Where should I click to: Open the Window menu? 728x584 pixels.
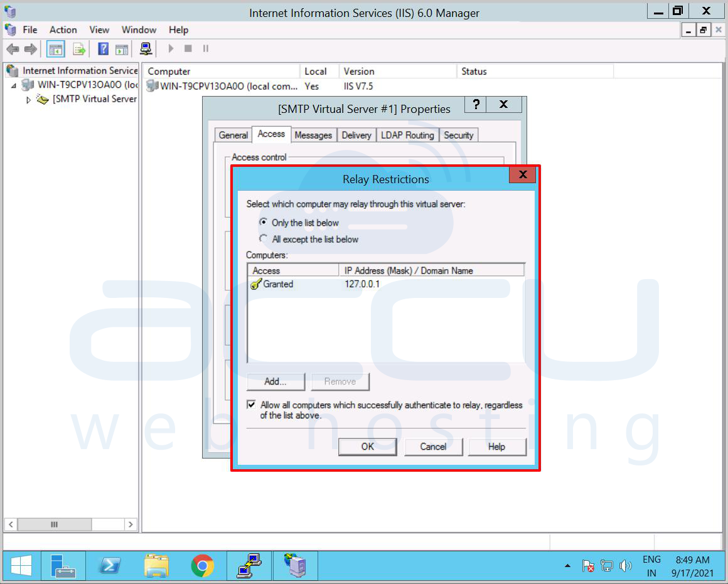(x=139, y=29)
